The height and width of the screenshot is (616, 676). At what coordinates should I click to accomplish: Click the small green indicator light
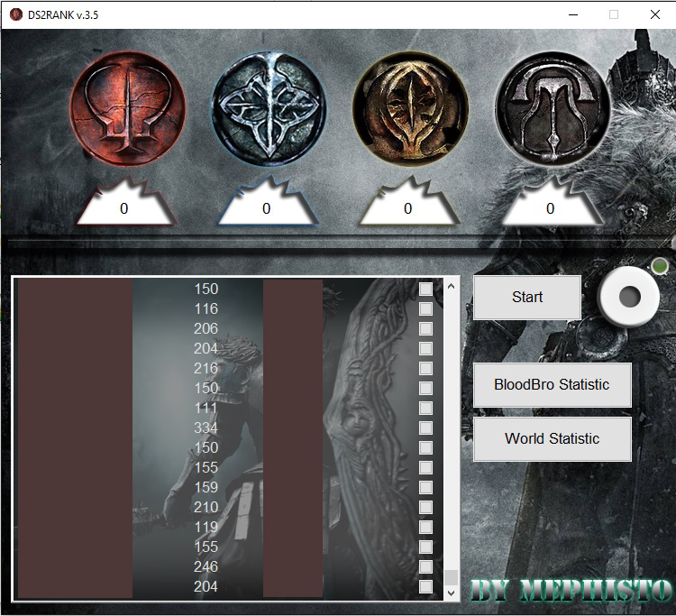point(660,265)
